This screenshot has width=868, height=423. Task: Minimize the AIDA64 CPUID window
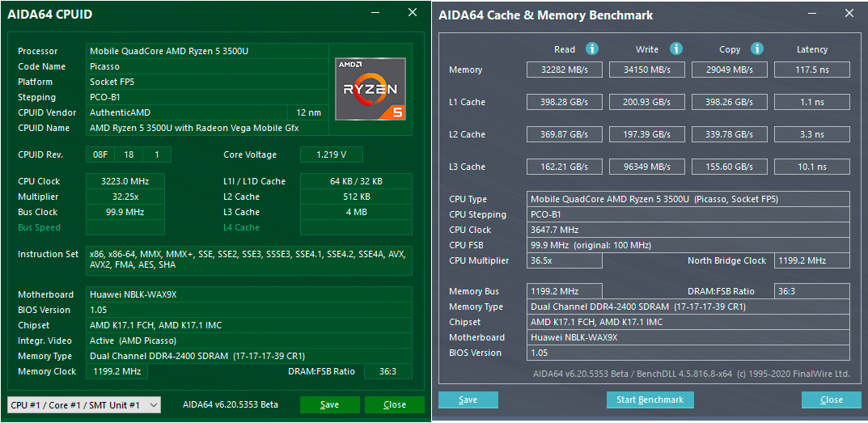pyautogui.click(x=375, y=13)
